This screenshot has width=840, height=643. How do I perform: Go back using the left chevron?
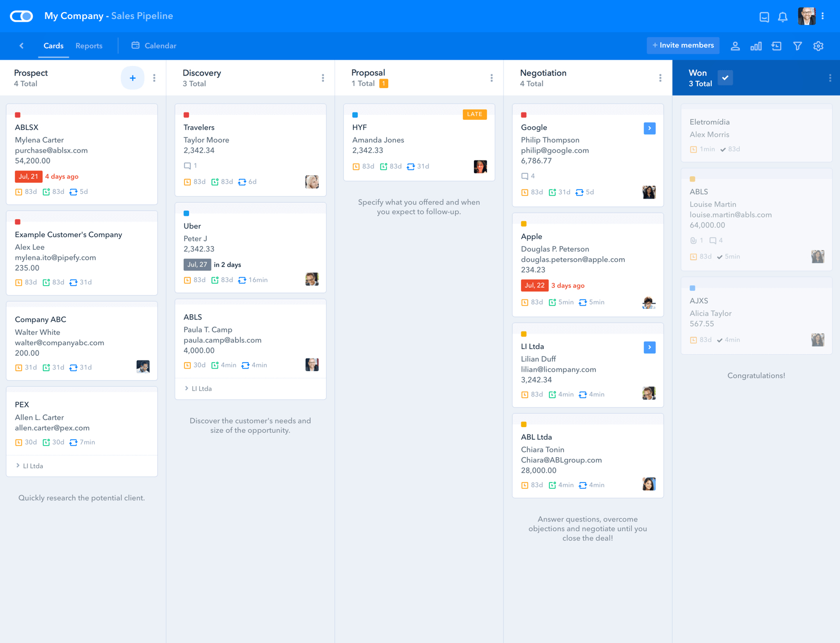pos(22,46)
